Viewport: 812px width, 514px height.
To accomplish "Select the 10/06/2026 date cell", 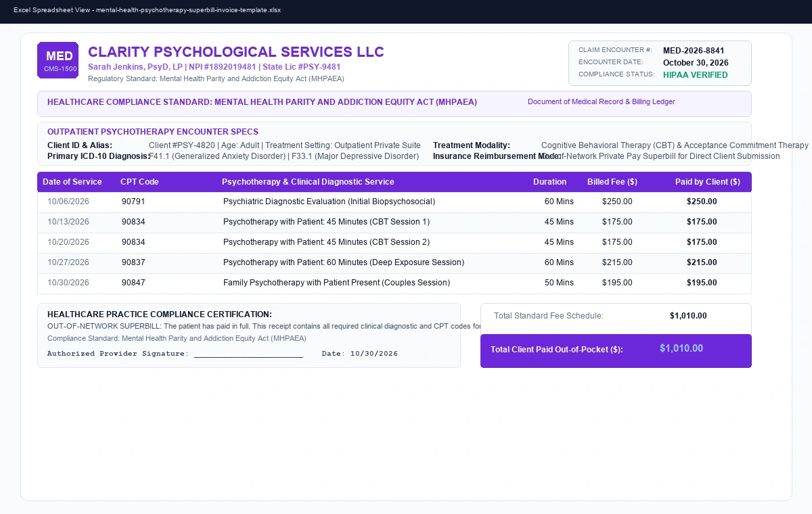I will point(68,202).
